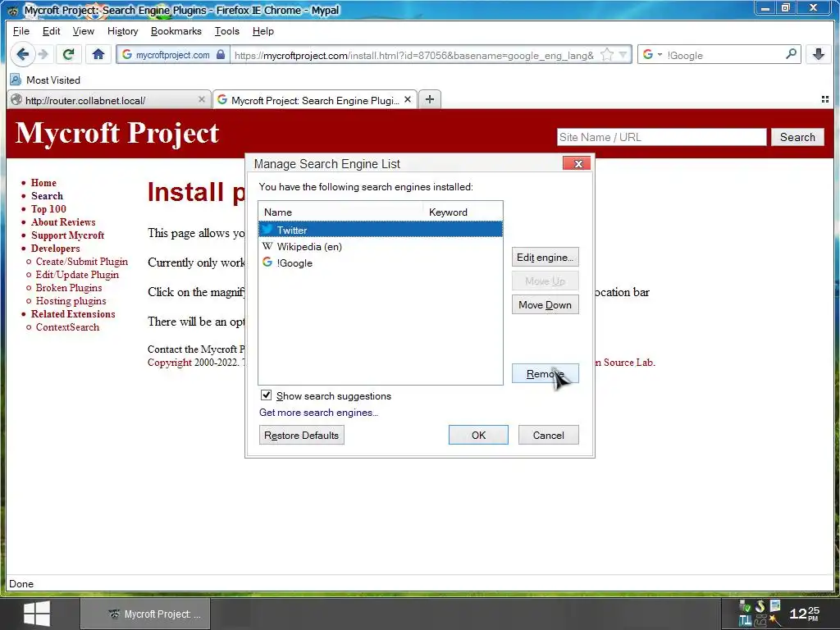
Task: Bookmark this page with the star icon
Action: point(607,55)
